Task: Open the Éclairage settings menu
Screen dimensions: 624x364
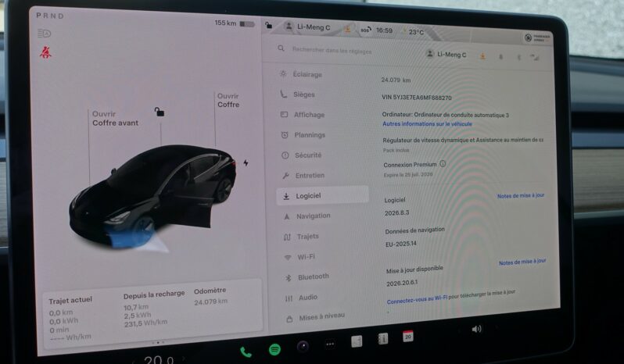Action: (x=301, y=74)
